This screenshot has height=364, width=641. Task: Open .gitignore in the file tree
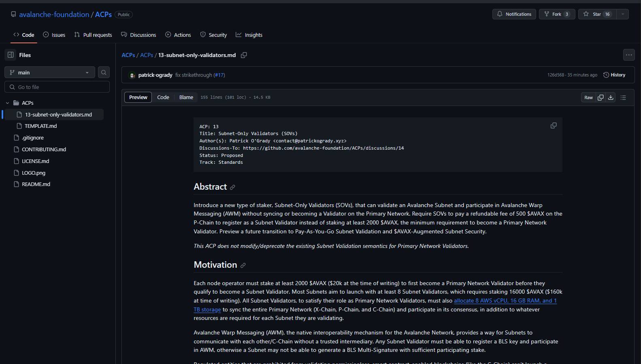[x=32, y=138]
